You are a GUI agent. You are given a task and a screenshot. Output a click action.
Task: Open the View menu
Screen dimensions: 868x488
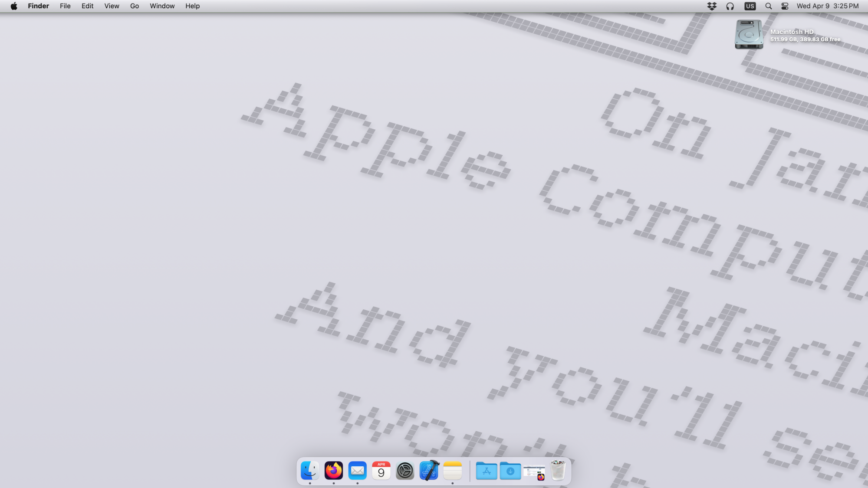point(112,6)
